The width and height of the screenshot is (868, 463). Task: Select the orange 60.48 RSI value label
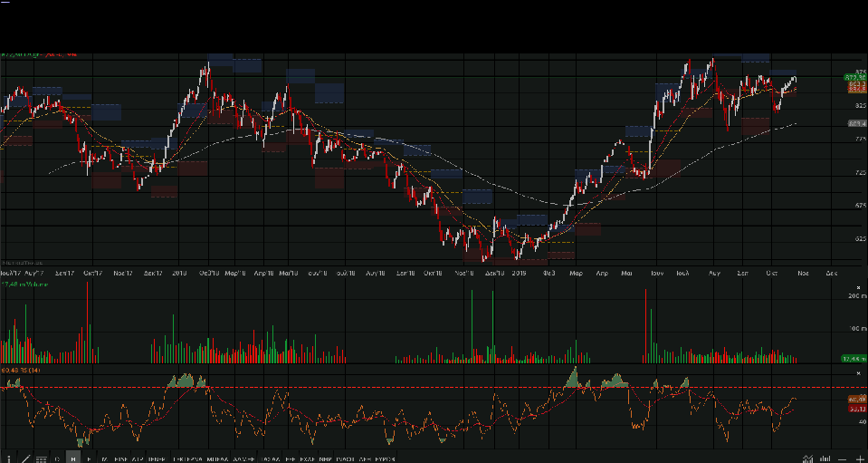click(856, 399)
